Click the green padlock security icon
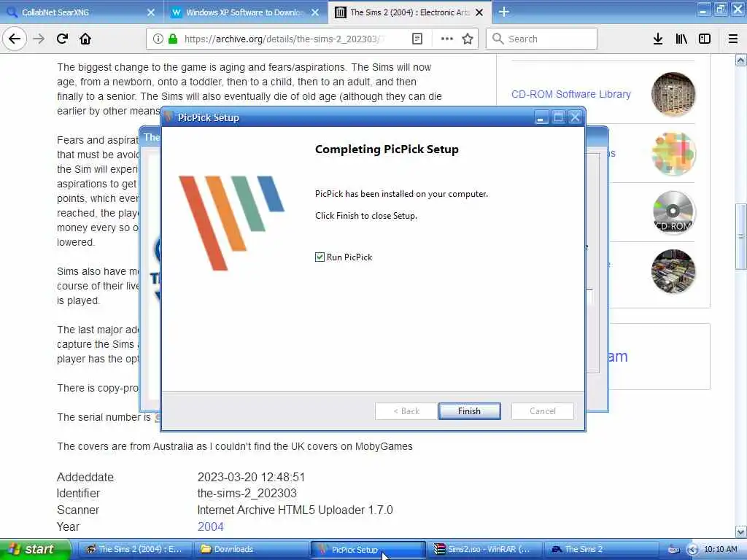Screen dimensions: 747x560 (173, 39)
